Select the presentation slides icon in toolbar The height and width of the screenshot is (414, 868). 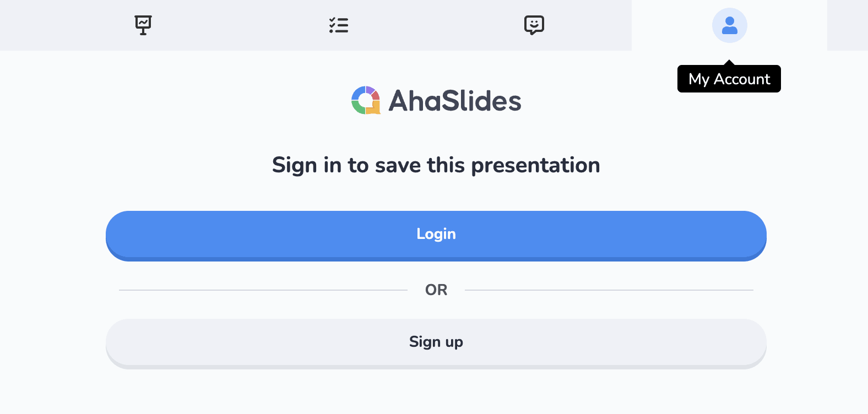click(x=143, y=25)
